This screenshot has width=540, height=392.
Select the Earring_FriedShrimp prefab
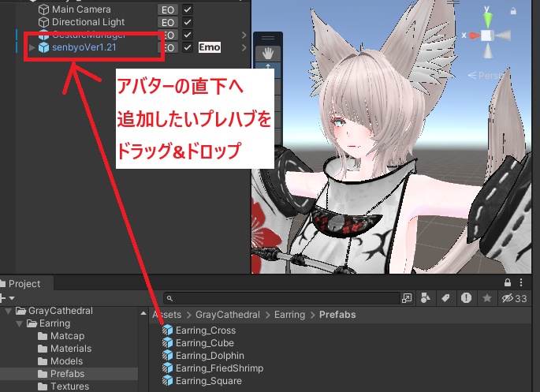[219, 368]
